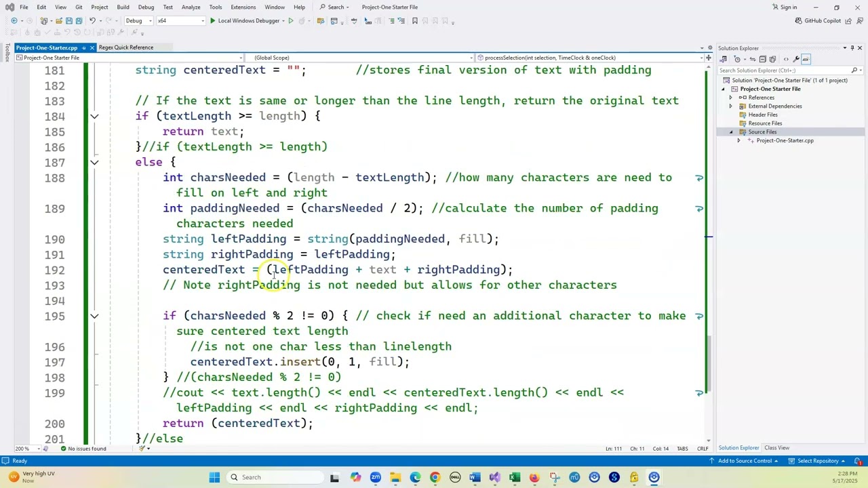Click the CRLF line ending indicator
This screenshot has height=488, width=868.
[x=703, y=449]
